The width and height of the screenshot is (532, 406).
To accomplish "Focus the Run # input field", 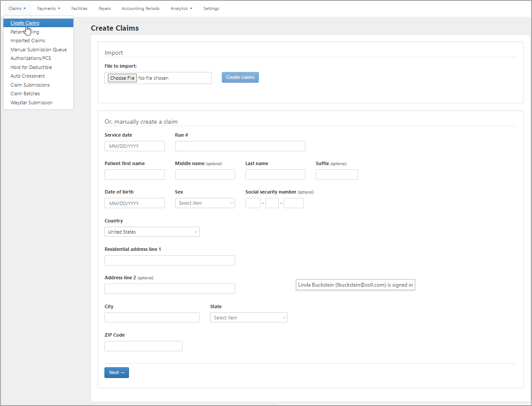I will pyautogui.click(x=240, y=146).
